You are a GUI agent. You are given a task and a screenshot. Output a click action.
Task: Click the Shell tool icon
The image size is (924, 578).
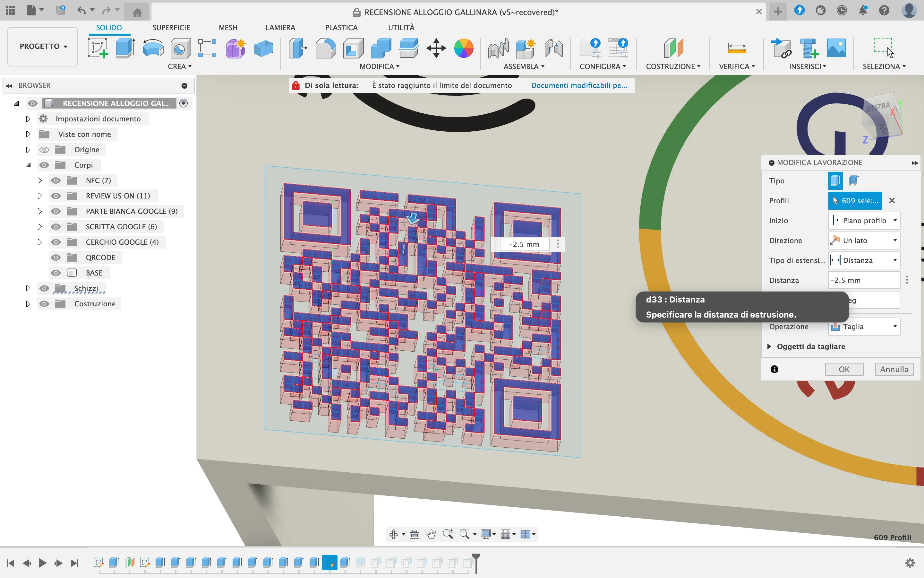pyautogui.click(x=353, y=48)
